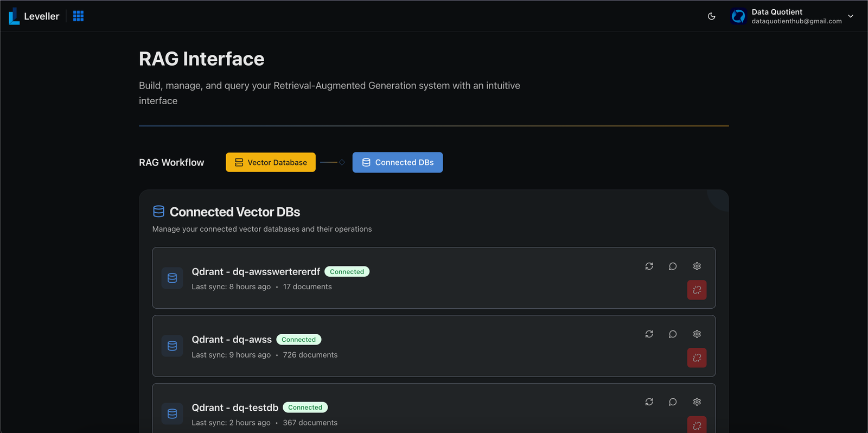This screenshot has width=868, height=433.
Task: Expand the Data Quotient account menu
Action: click(x=851, y=16)
